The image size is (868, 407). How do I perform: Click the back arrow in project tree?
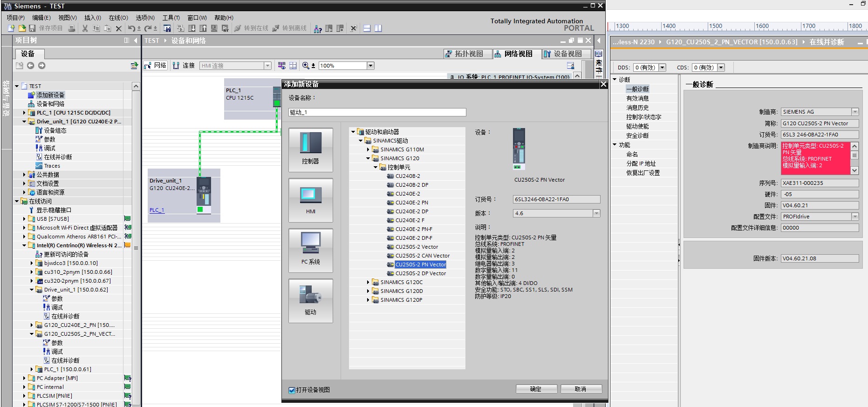31,66
